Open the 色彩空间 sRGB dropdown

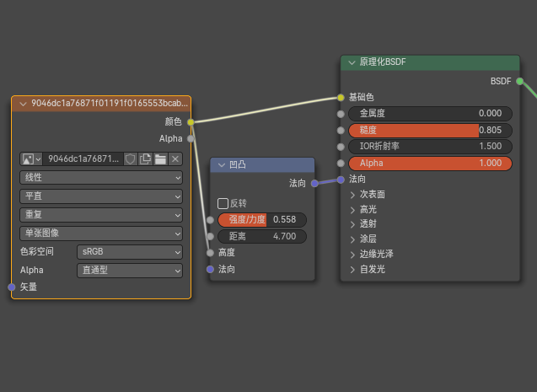coord(130,252)
